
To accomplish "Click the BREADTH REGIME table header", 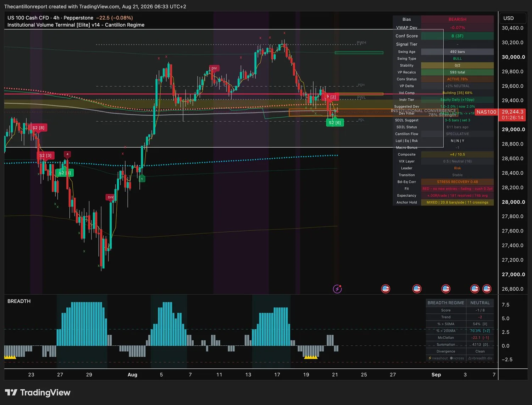I will pyautogui.click(x=446, y=303).
